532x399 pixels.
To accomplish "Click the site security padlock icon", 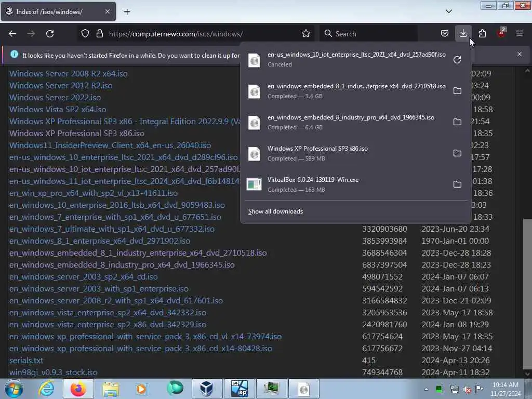I will 99,34.
